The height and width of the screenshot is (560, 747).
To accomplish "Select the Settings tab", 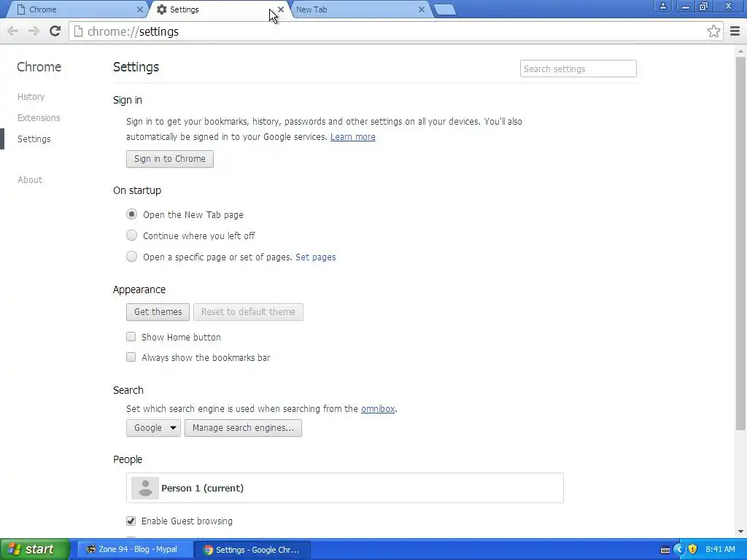I will pyautogui.click(x=219, y=9).
